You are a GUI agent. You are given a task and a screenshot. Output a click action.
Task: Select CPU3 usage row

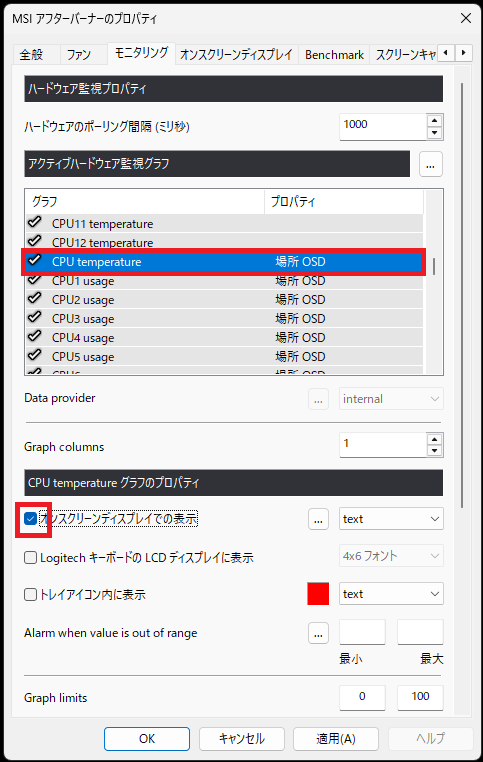coord(224,318)
